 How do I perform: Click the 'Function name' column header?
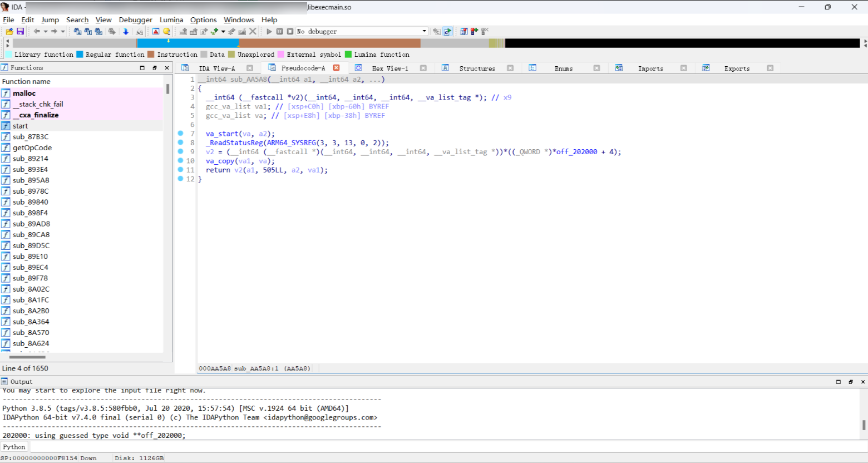tap(82, 82)
